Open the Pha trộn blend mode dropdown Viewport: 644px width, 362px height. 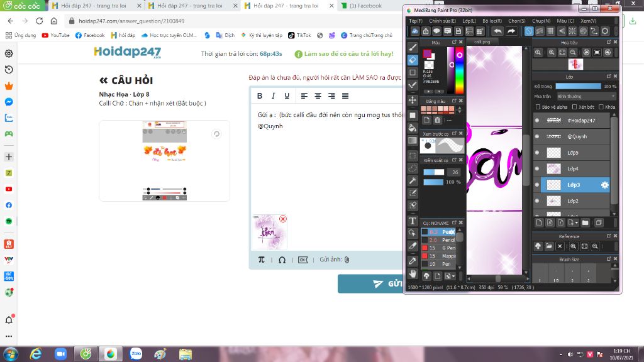point(586,96)
